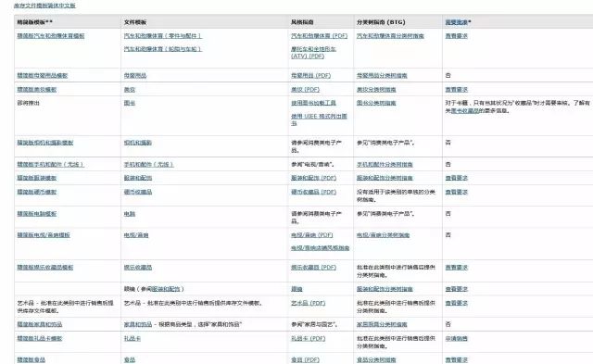Open the 眼镜 style guide link
Screen dimensions: 593x364
(296, 289)
